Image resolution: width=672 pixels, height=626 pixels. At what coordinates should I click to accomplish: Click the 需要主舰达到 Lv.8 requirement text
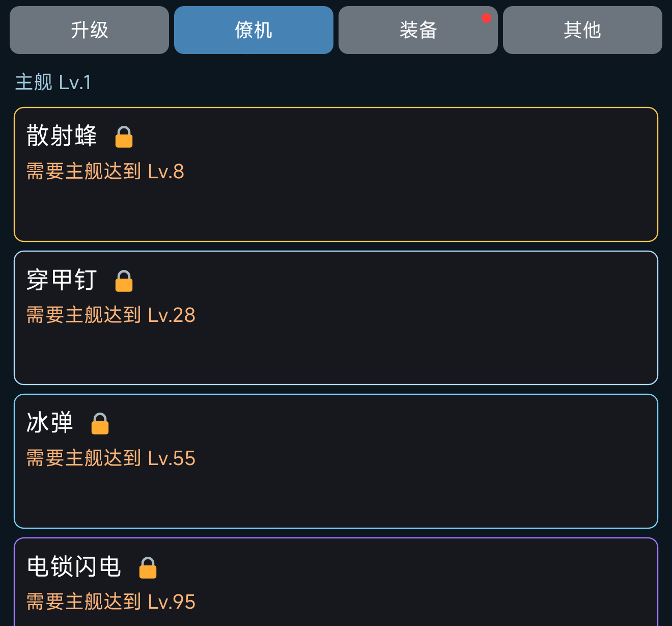[105, 172]
